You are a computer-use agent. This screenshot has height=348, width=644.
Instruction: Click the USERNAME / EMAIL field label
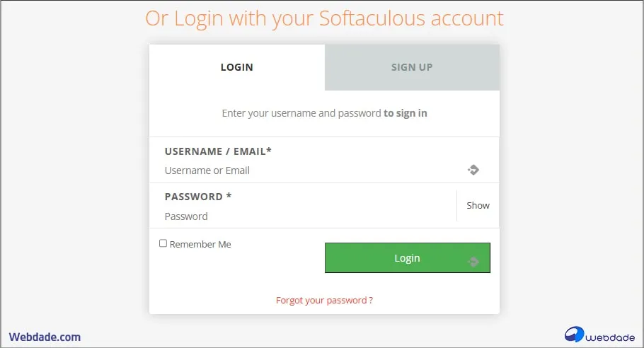click(x=218, y=151)
